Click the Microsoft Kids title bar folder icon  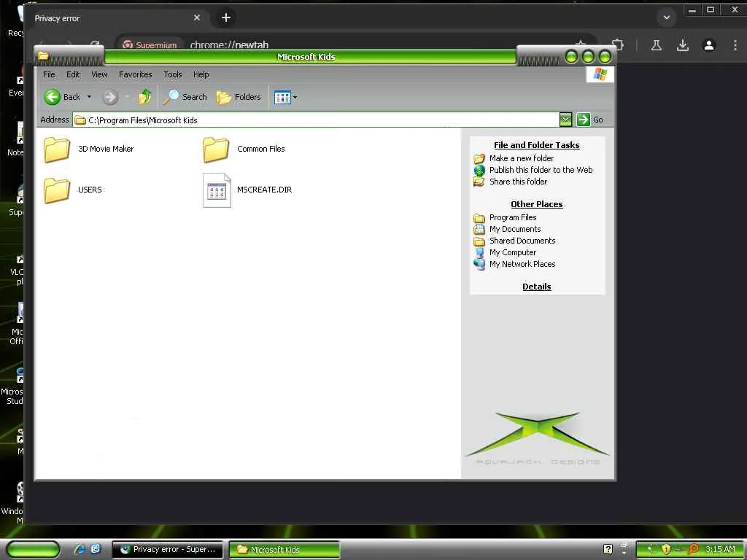tap(43, 56)
